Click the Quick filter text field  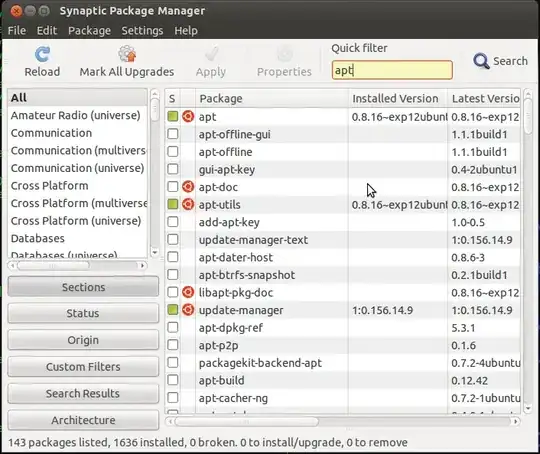(392, 70)
